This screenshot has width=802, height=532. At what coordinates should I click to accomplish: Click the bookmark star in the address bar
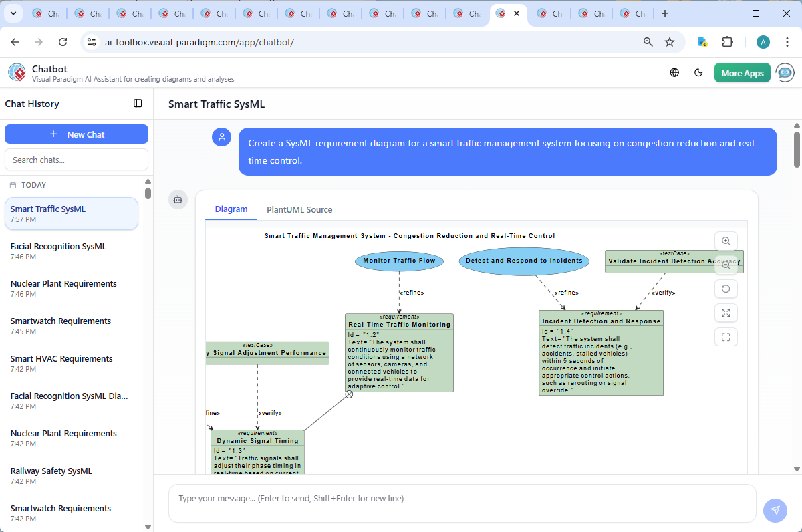(x=670, y=41)
